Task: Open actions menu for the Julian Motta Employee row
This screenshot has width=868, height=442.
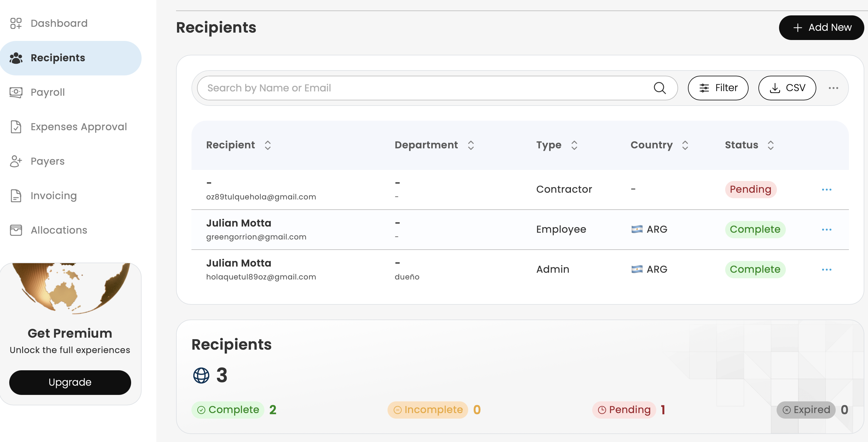Action: (x=826, y=230)
